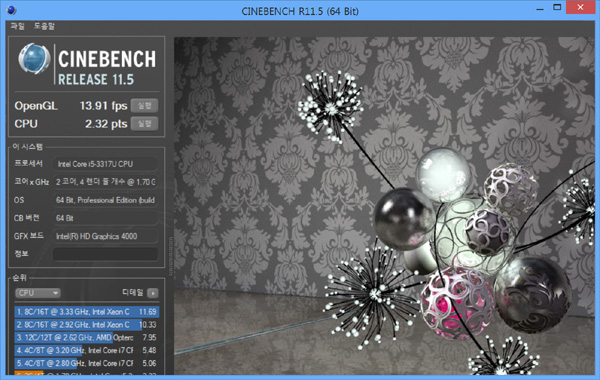
Task: Click the 정보 input field
Action: point(105,254)
